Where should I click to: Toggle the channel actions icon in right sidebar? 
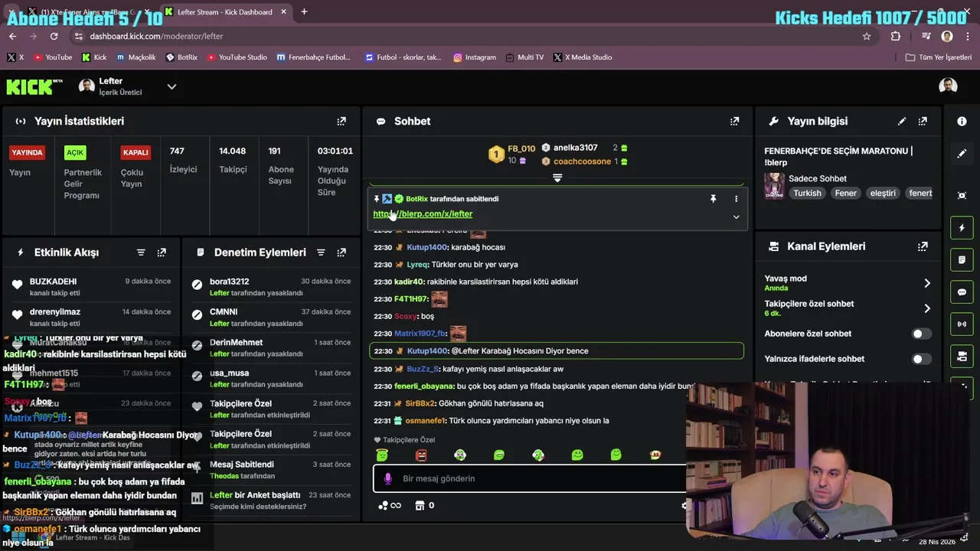pyautogui.click(x=962, y=357)
